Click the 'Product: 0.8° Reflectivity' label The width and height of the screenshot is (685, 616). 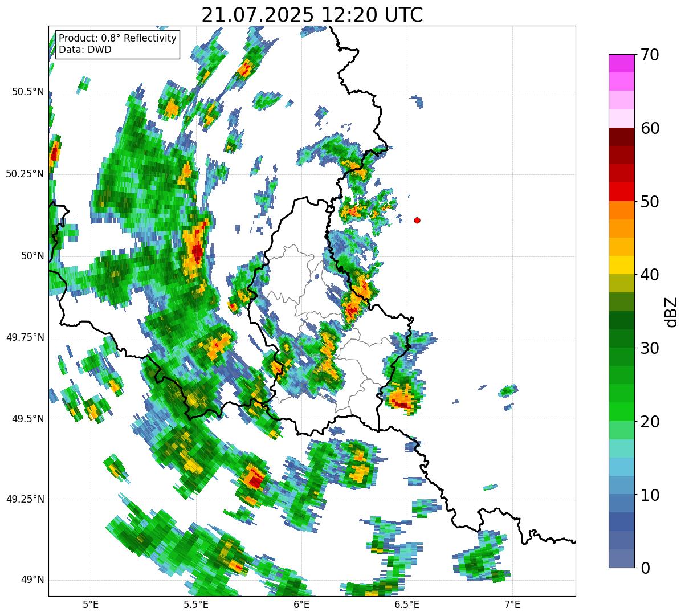118,38
